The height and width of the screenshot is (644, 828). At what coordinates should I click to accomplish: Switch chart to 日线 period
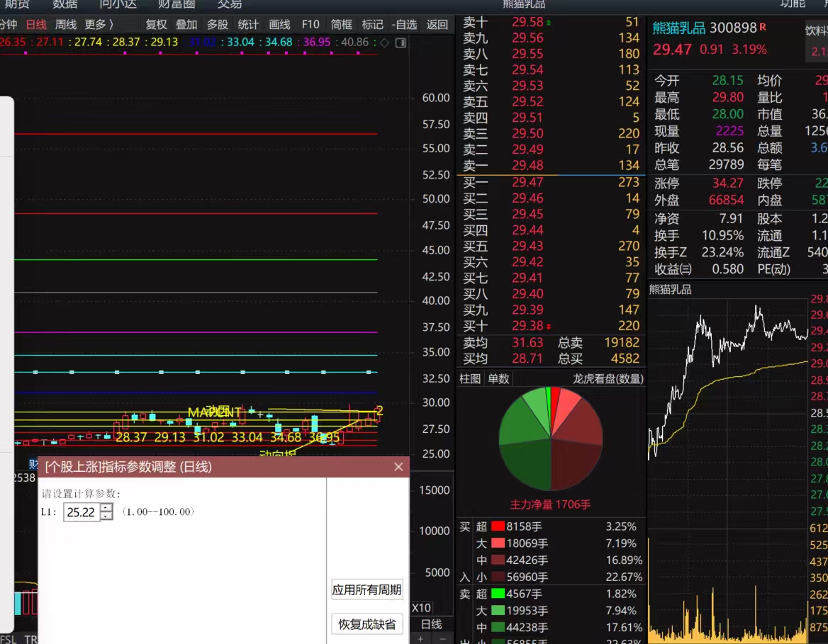tap(36, 24)
